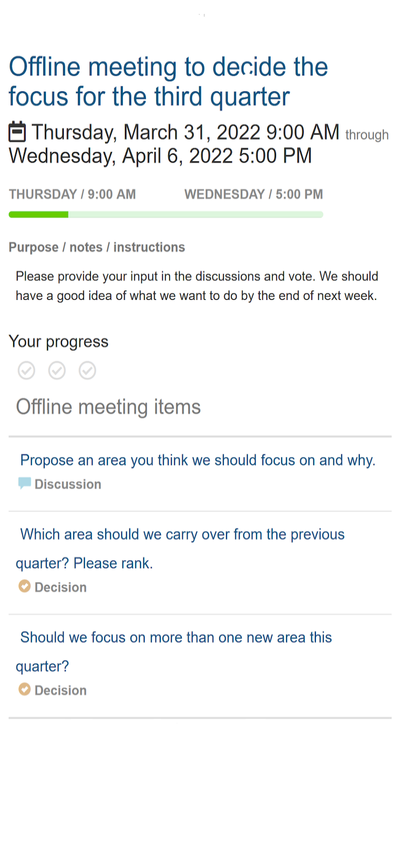
Task: Select the first progress check circle
Action: [27, 370]
